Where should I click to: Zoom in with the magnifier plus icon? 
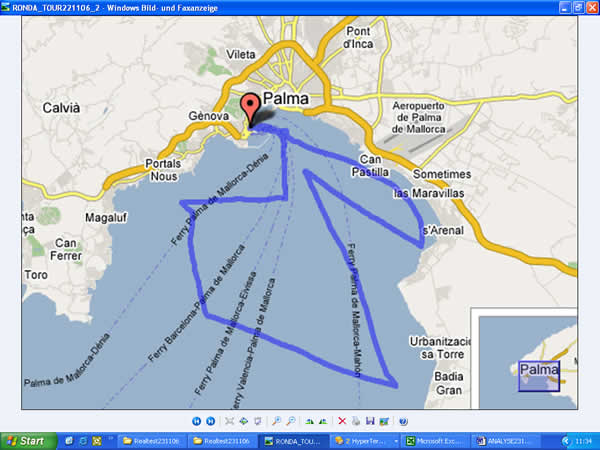(x=277, y=422)
